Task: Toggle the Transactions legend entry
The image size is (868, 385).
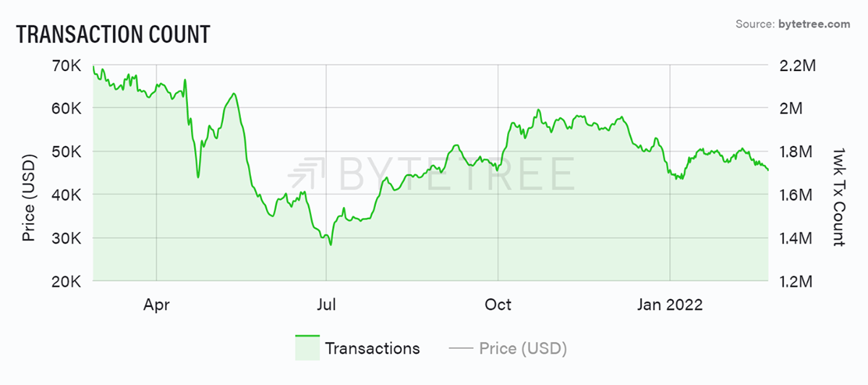Action: coord(357,348)
